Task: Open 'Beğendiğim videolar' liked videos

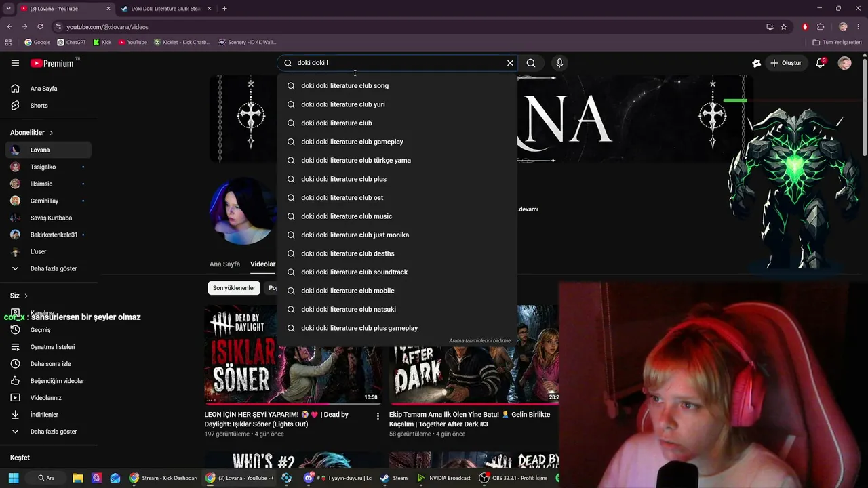Action: [x=48, y=381]
